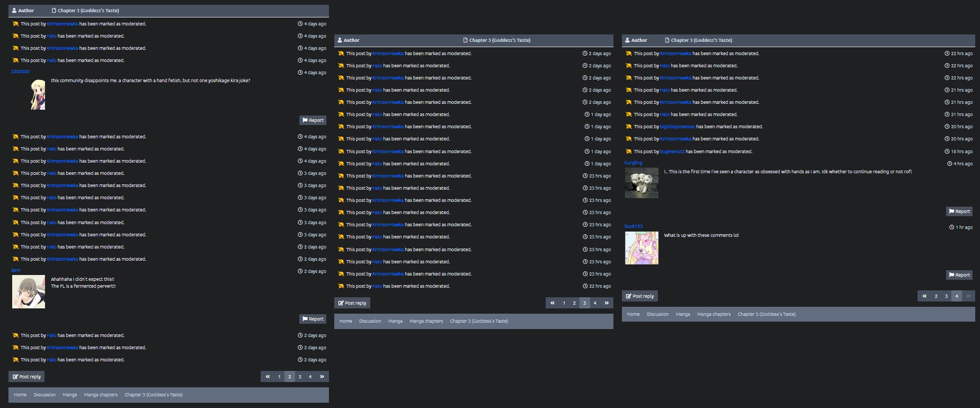Open Gurgling's username link

633,163
